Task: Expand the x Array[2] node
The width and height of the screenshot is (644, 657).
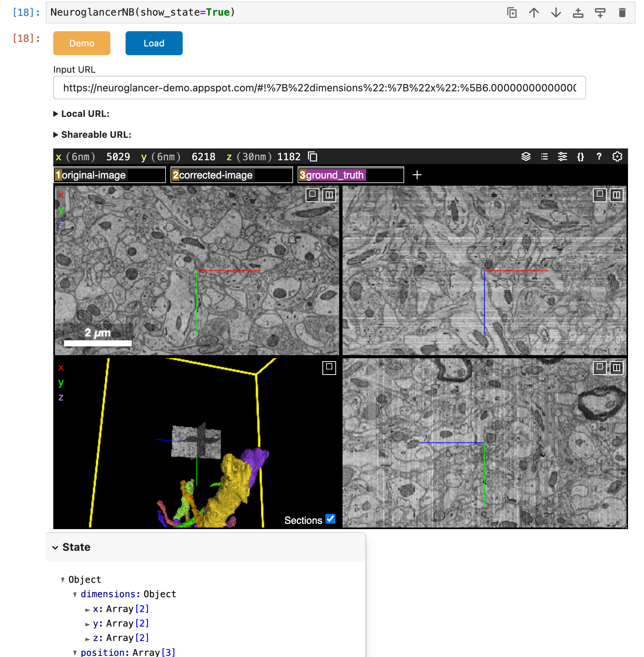Action: (88, 609)
